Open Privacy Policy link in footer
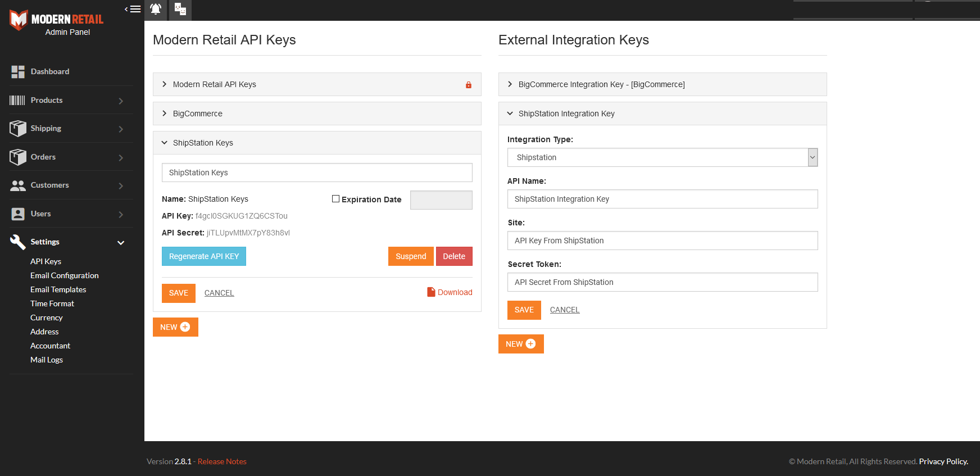 (943, 461)
